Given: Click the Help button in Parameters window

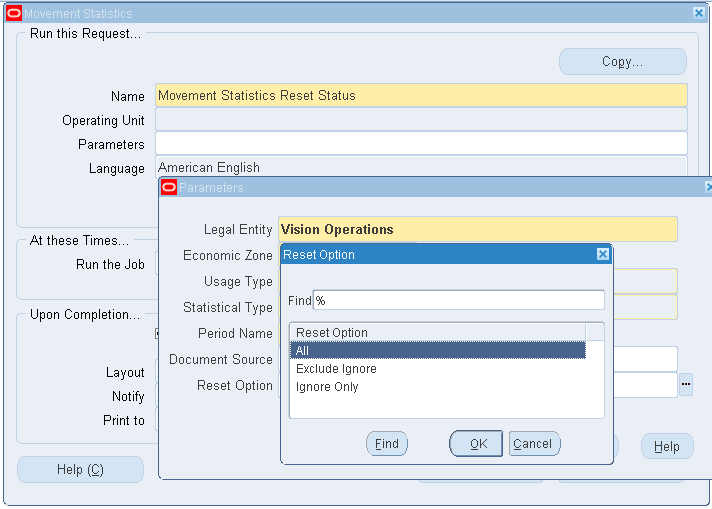Looking at the screenshot, I should point(667,446).
